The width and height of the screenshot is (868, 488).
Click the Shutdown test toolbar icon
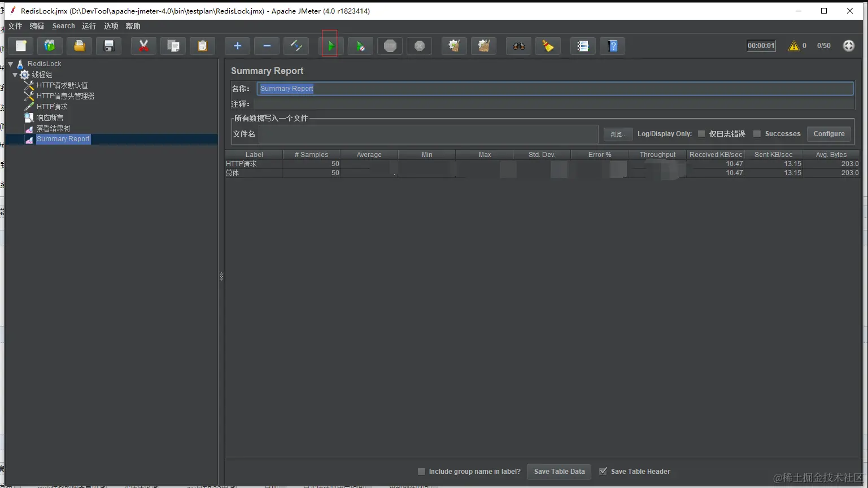point(420,46)
